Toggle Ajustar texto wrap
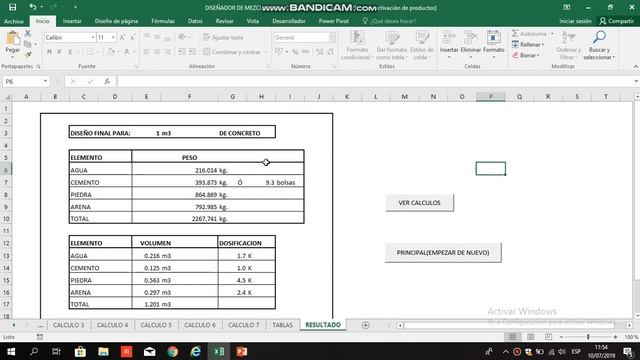The height and width of the screenshot is (360, 640). pyautogui.click(x=223, y=38)
